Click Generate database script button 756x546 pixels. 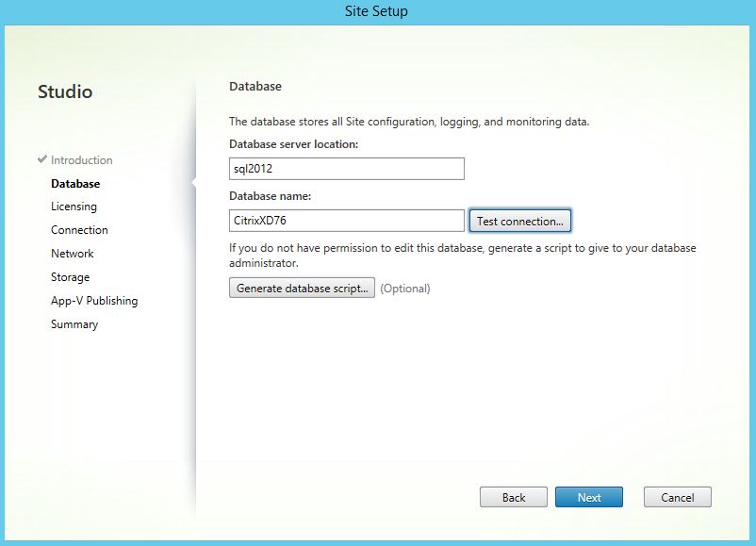pos(302,289)
